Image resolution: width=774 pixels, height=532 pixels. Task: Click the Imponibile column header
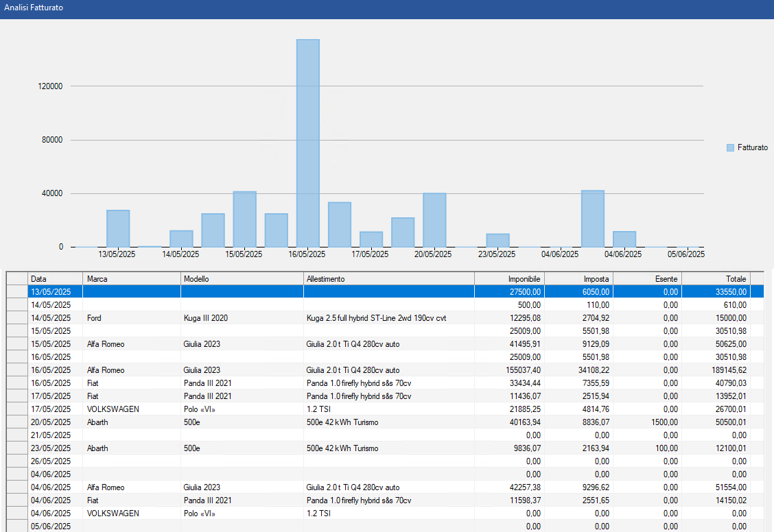point(509,279)
